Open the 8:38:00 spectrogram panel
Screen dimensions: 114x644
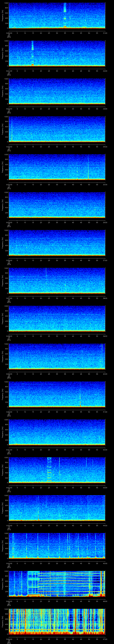(57, 318)
